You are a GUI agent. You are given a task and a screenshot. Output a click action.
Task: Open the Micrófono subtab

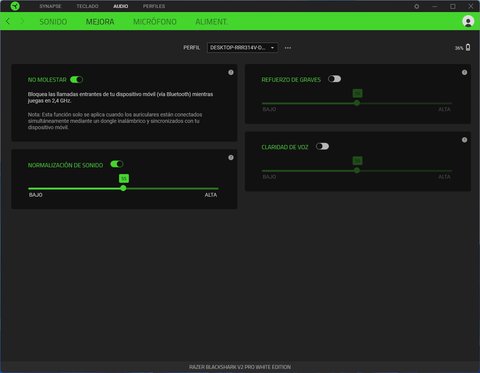(155, 22)
